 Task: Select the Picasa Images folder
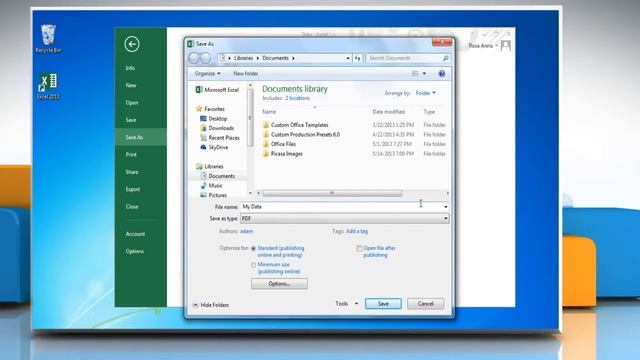282,154
